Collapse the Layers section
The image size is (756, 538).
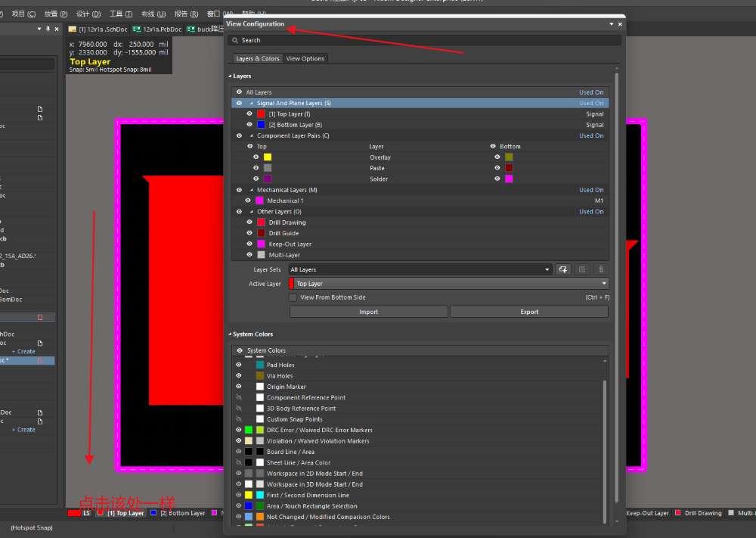[x=230, y=76]
